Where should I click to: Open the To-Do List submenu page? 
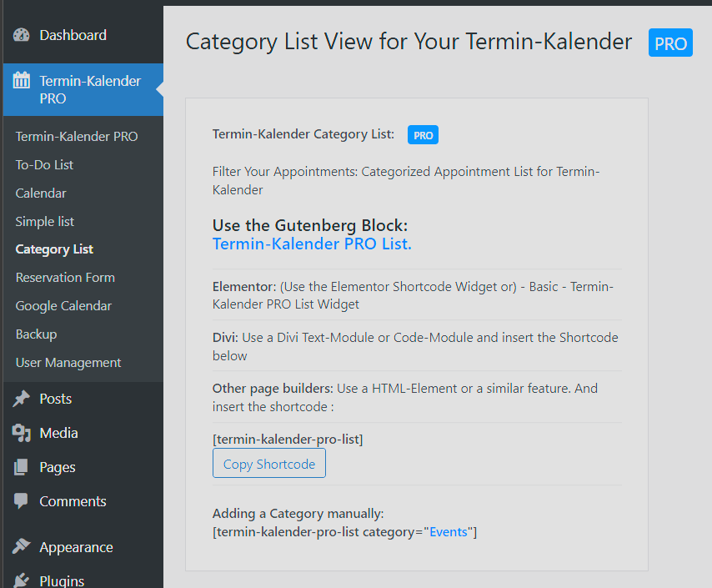44,164
